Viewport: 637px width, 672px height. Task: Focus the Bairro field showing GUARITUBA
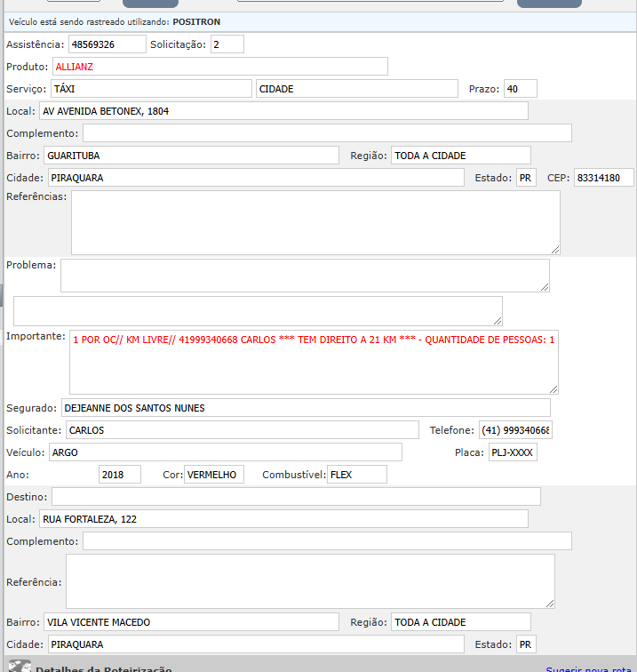[190, 156]
